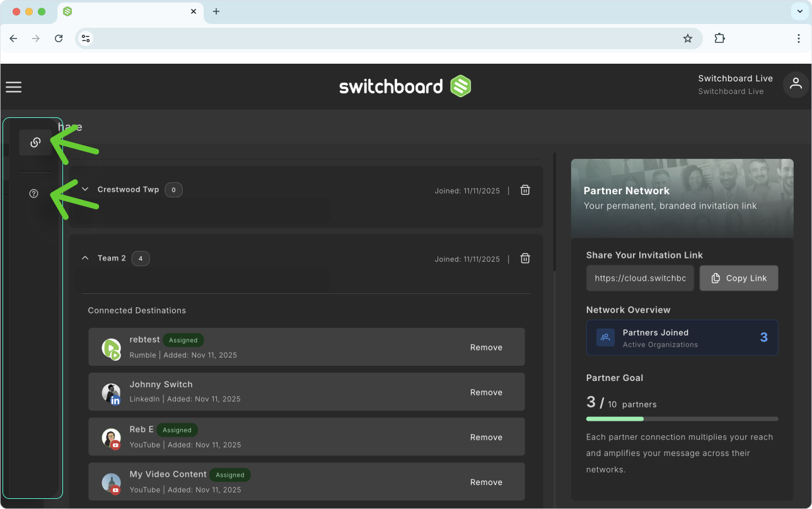Click the Crestwood Twp count badge
Viewport: 812px width, 509px height.
click(173, 189)
